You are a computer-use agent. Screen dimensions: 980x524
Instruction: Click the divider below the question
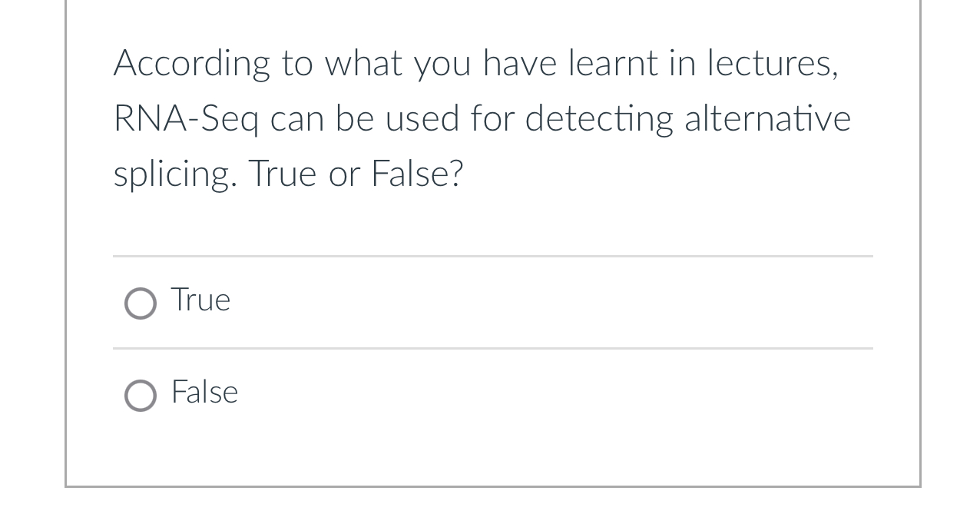(492, 256)
